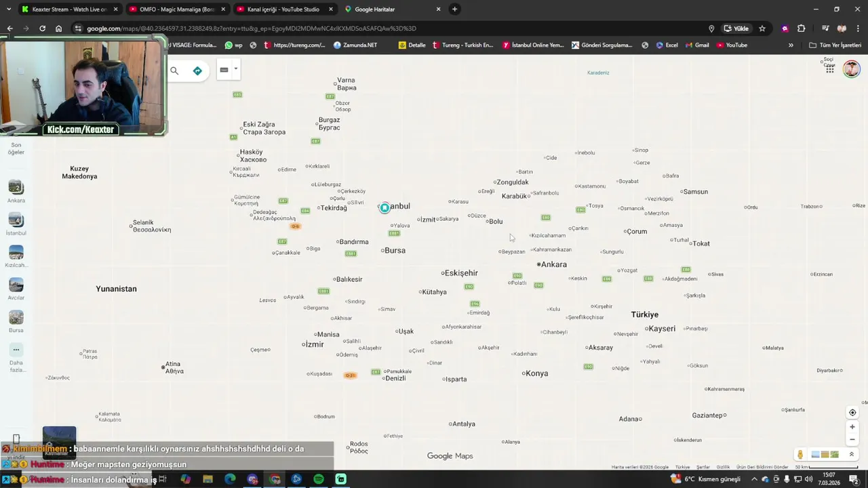
Task: Open Spotify from the taskbar
Action: (x=319, y=479)
